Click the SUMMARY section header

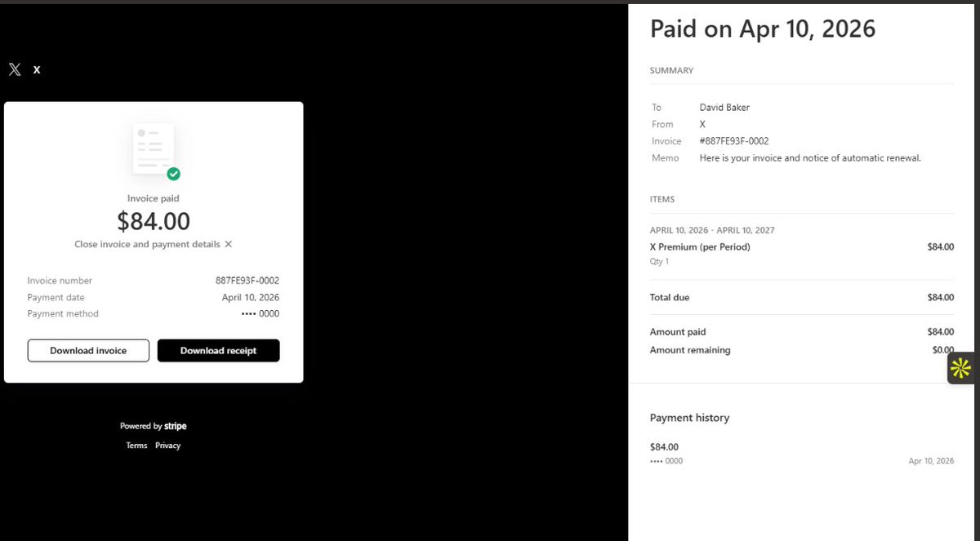pyautogui.click(x=671, y=71)
